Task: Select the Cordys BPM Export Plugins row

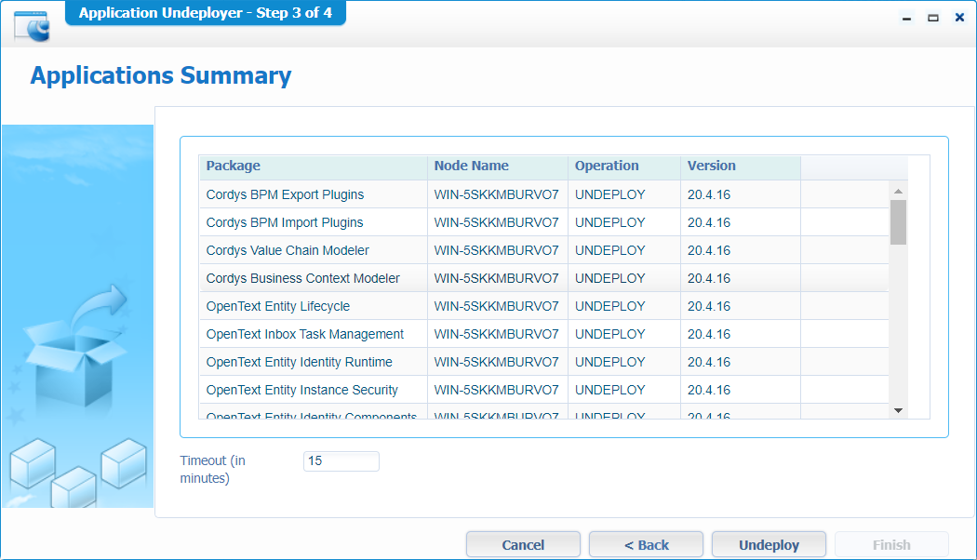Action: (544, 194)
